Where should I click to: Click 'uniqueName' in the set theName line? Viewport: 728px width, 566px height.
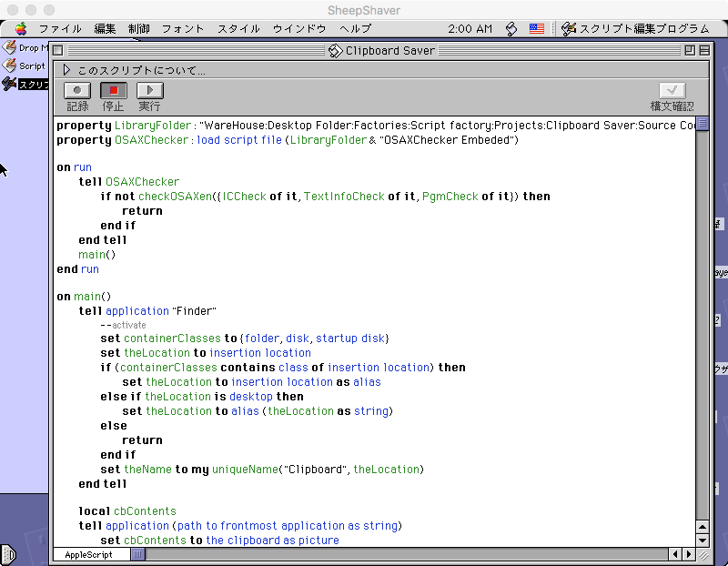tap(245, 470)
